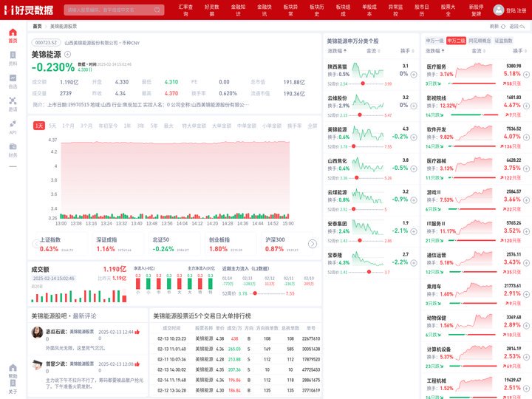Add 美锦能源 to watchlist with the title's plus icon
The image size is (532, 399).
coord(67,54)
